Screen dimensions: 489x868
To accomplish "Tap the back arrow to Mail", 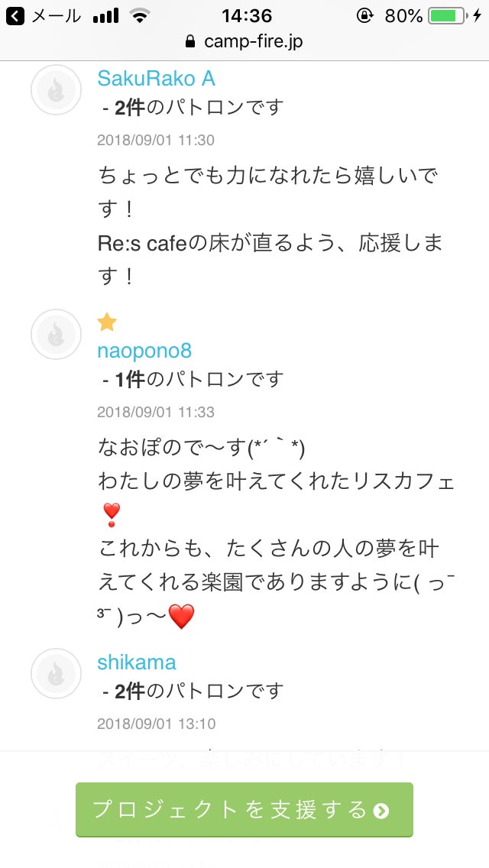I will (15, 15).
